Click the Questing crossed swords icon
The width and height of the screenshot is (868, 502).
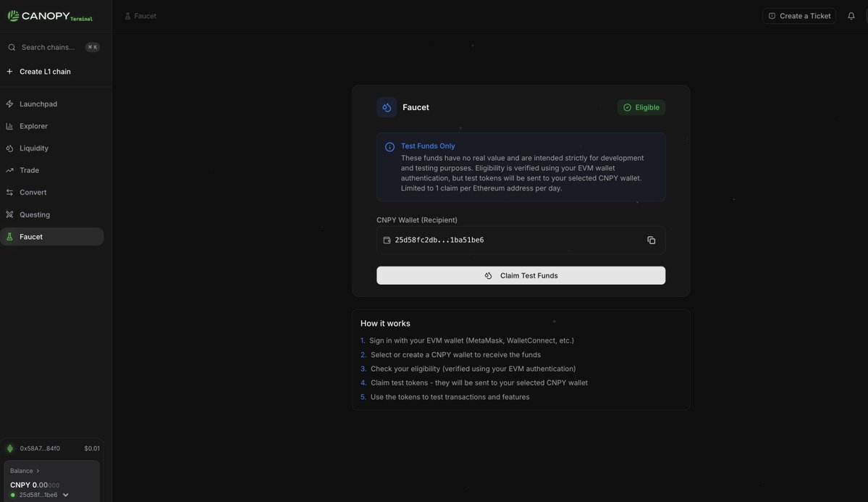point(9,215)
